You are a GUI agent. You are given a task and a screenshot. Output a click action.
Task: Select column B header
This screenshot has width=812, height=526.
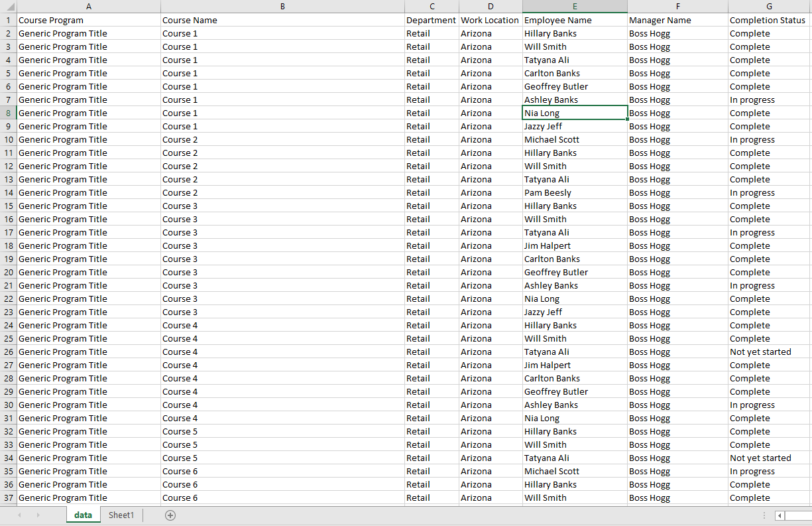coord(282,7)
